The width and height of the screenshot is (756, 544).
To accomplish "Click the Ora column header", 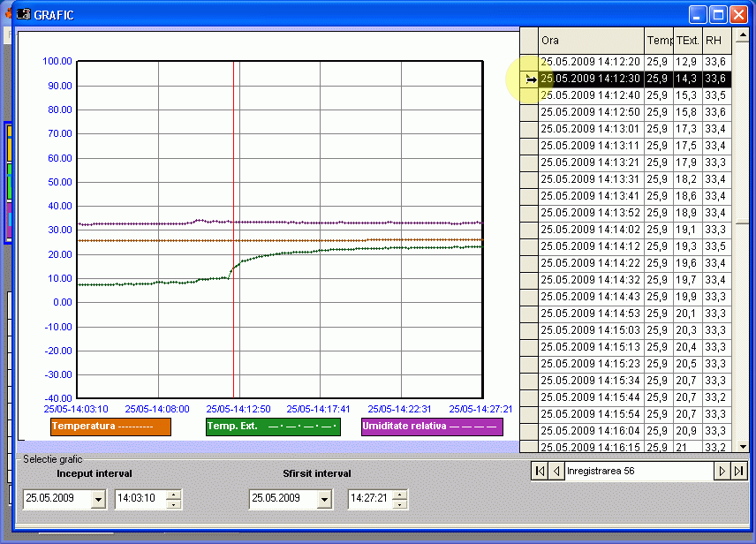I will pos(591,41).
